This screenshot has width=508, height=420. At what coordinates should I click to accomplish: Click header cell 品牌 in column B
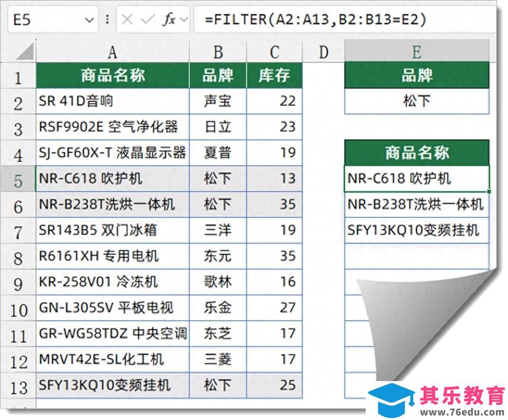[x=218, y=75]
